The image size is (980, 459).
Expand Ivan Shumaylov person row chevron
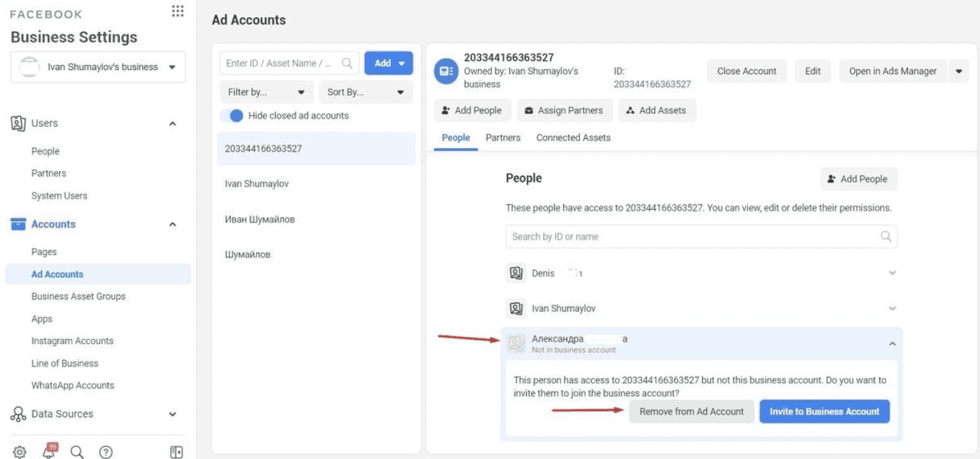tap(892, 308)
